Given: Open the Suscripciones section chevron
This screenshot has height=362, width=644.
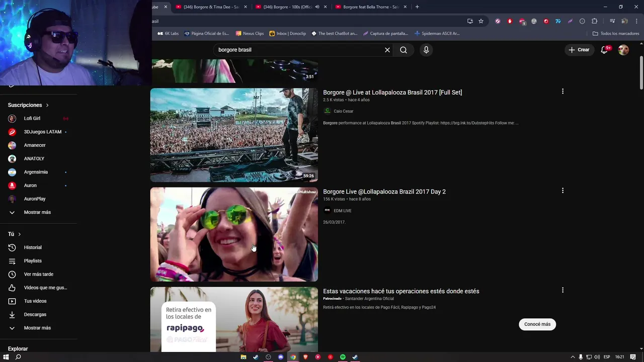Looking at the screenshot, I should 47,105.
